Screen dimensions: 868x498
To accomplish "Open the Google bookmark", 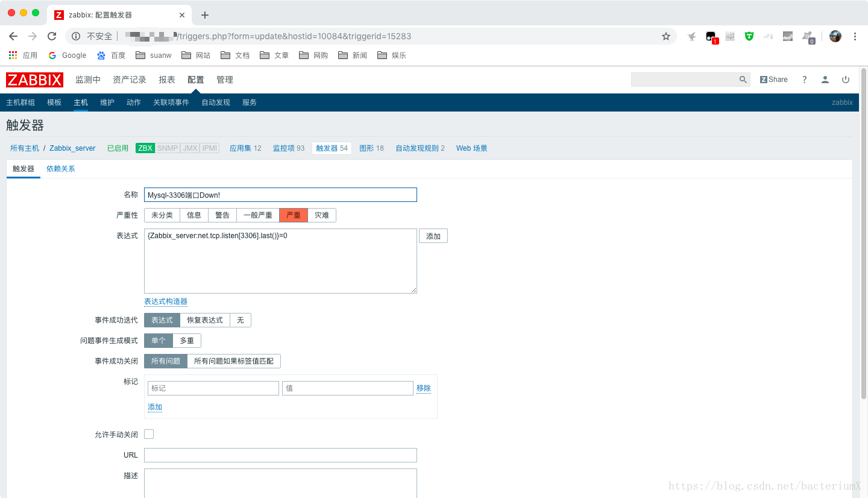I will click(68, 55).
